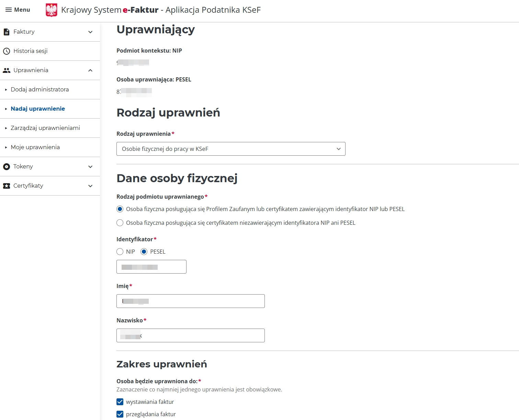Click the Identyfikator label
The image size is (519, 420).
tap(135, 239)
